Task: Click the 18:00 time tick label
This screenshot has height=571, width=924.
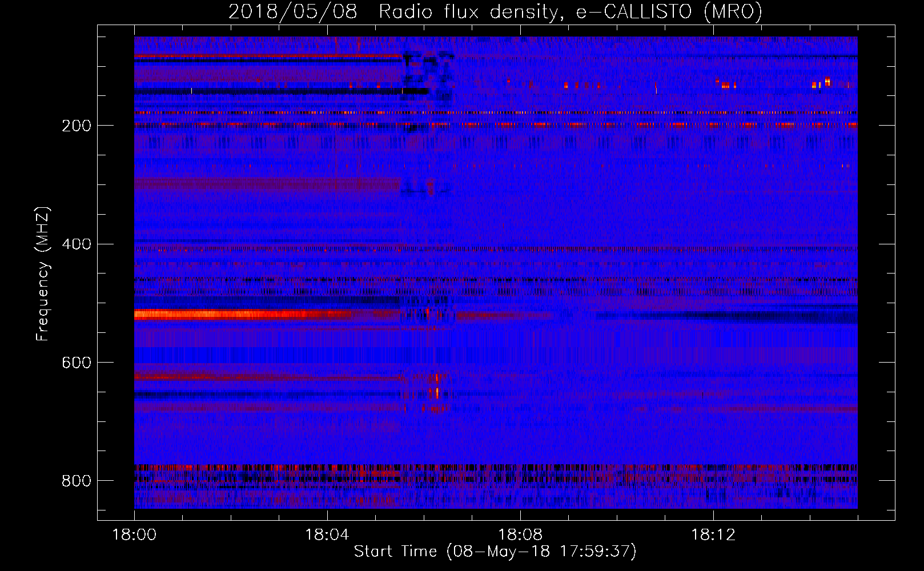Action: (x=134, y=535)
